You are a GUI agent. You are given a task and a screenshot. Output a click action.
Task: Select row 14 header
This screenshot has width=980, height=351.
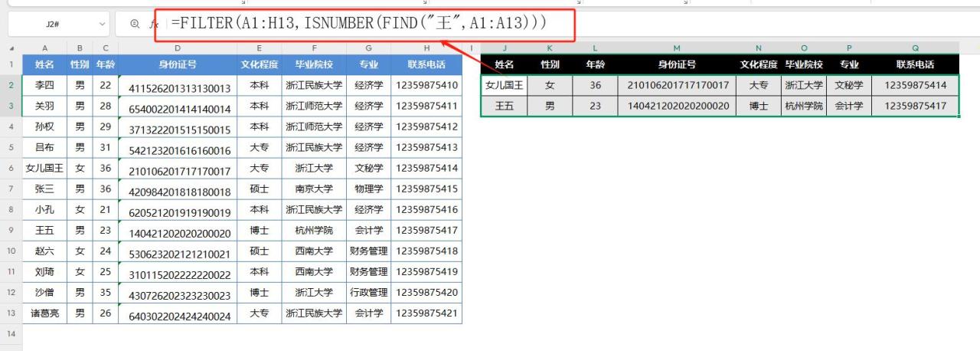click(11, 333)
